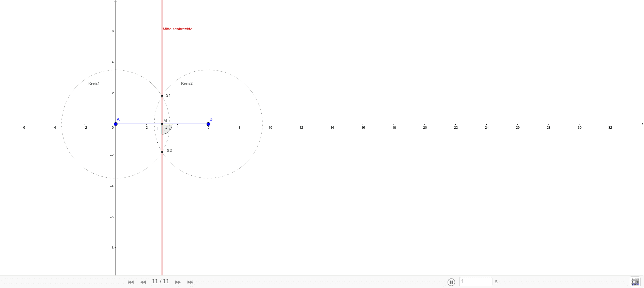Click the x-axis tick label −6
This screenshot has height=288, width=644.
click(x=23, y=128)
